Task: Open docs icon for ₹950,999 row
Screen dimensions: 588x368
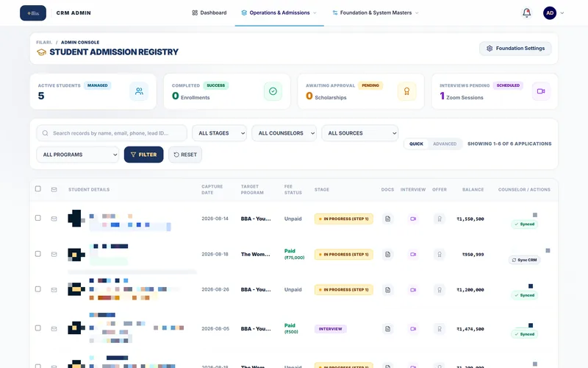Action: [x=388, y=254]
